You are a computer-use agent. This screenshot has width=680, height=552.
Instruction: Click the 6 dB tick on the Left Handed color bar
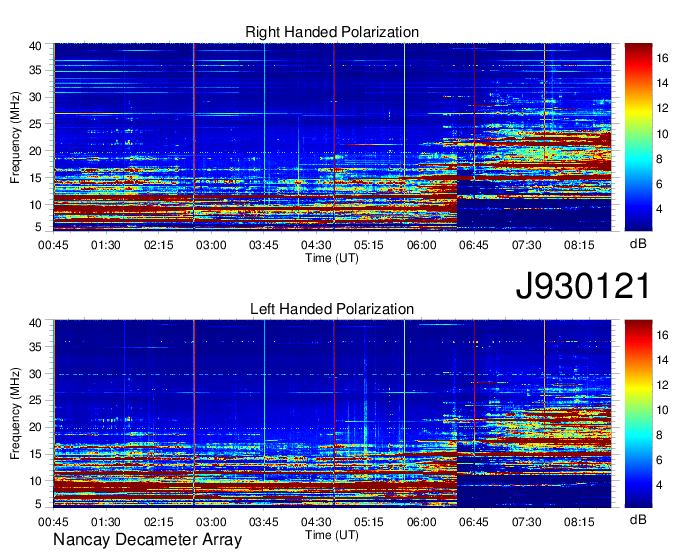point(659,461)
